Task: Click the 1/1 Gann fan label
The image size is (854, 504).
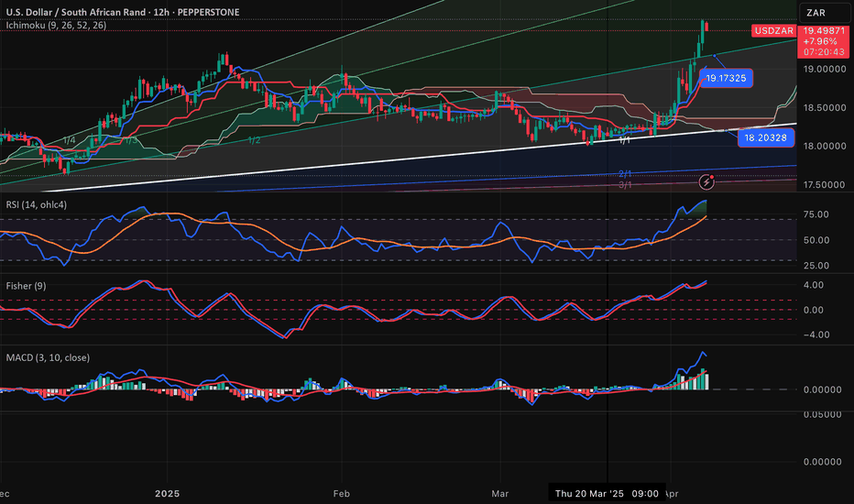Action: (625, 140)
